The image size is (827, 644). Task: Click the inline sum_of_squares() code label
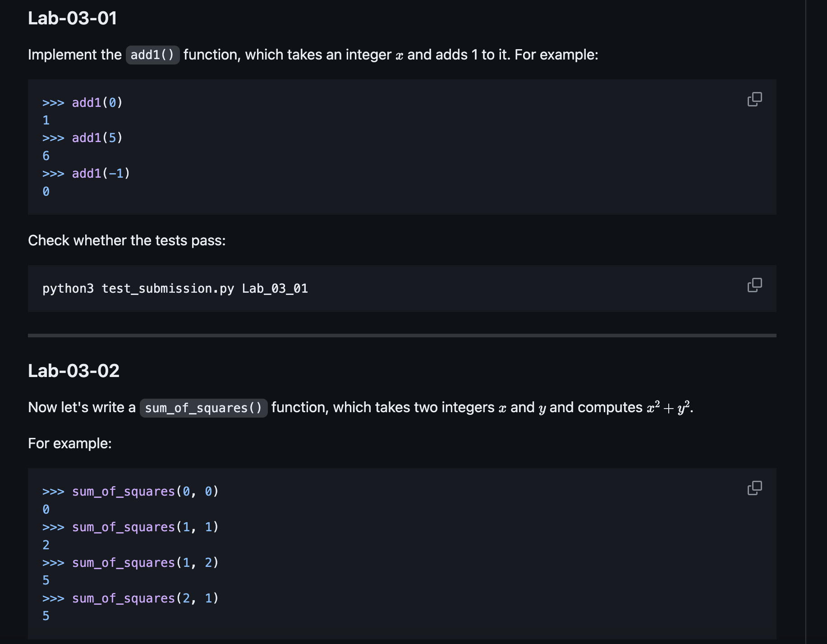(203, 408)
